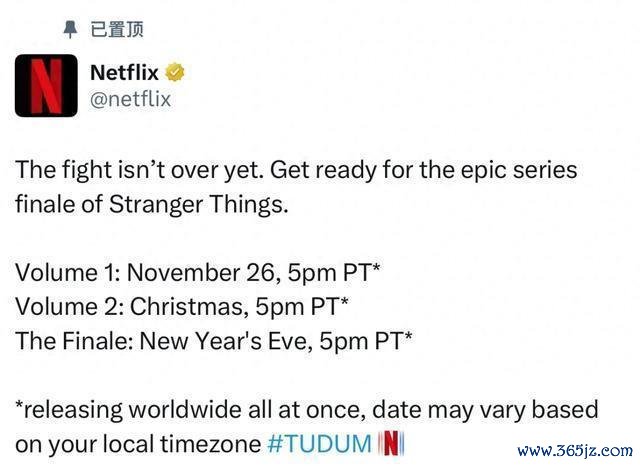Select the 'Volume 2:' label text
Viewport: 640px width, 466px height.
click(x=69, y=306)
